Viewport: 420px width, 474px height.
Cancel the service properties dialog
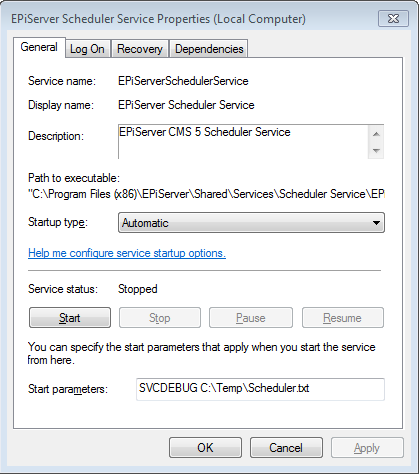(286, 448)
